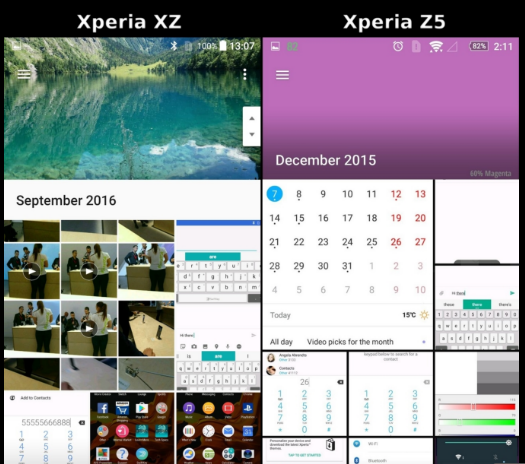Click the up arrow on XZ album scroll handle

(x=252, y=119)
